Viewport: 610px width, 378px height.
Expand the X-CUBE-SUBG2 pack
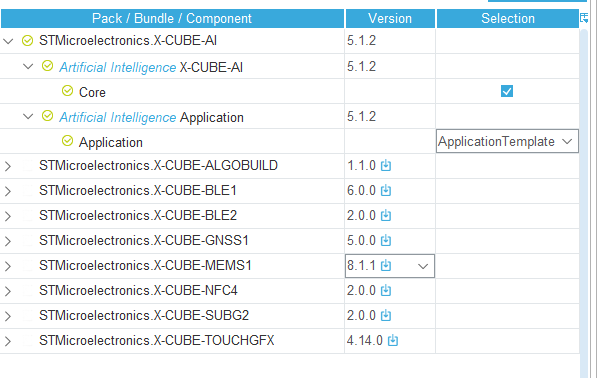[x=8, y=316]
